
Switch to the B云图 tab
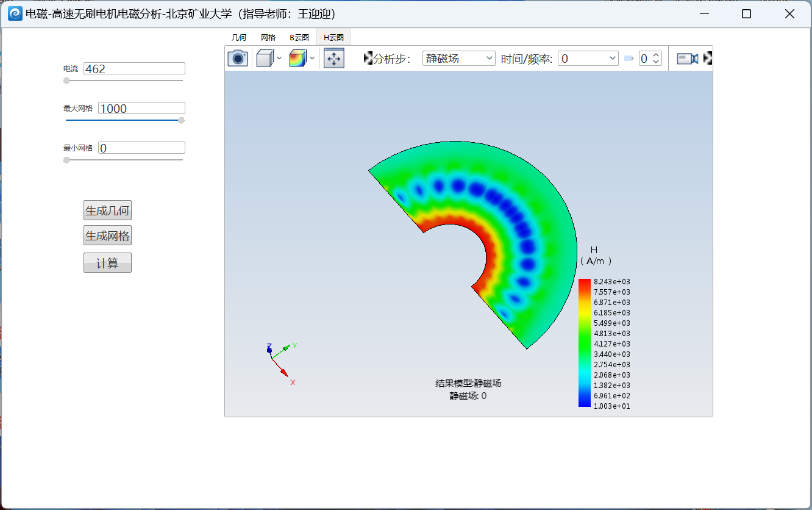click(299, 37)
